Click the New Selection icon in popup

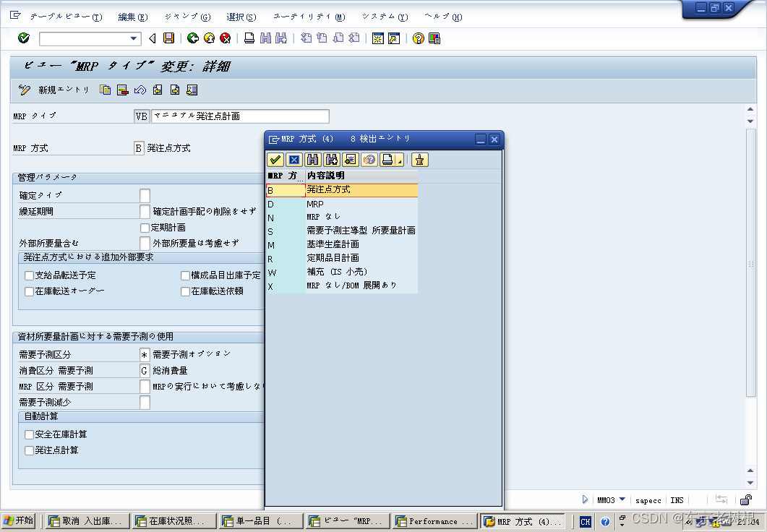[x=350, y=160]
